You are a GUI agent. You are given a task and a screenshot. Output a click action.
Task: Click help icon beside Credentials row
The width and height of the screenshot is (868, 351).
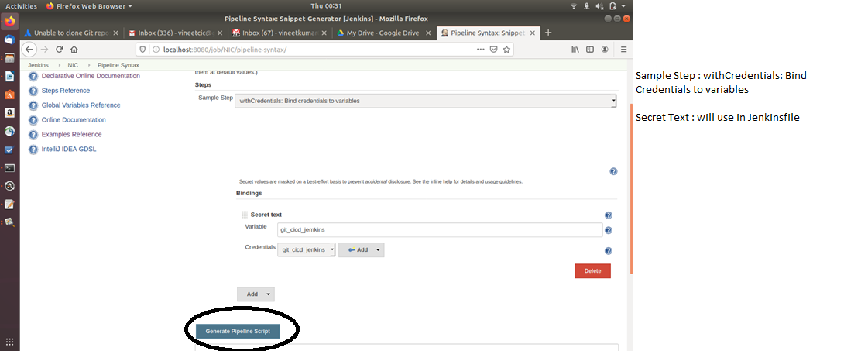coord(609,251)
